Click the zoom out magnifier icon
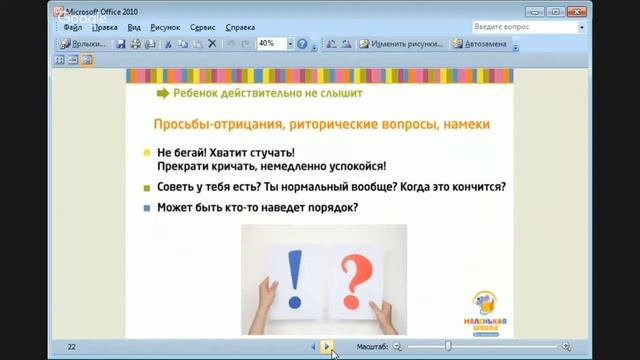640x360 pixels. pos(397,347)
